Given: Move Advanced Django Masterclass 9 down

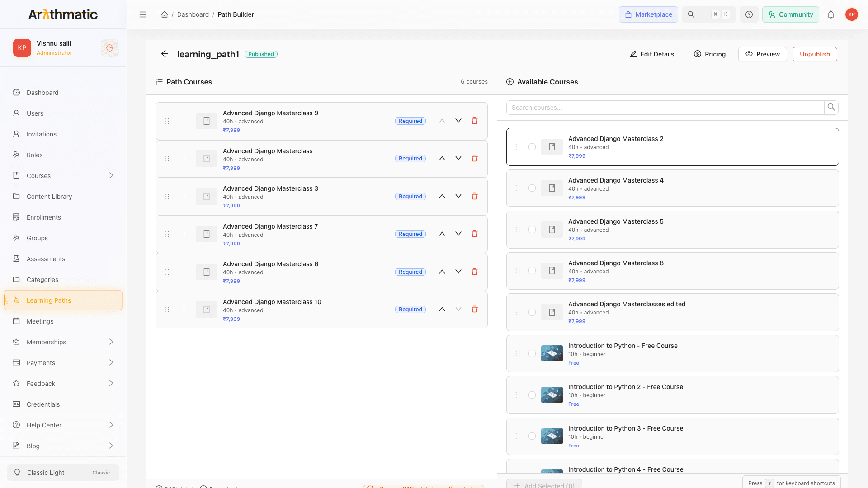Looking at the screenshot, I should point(458,121).
